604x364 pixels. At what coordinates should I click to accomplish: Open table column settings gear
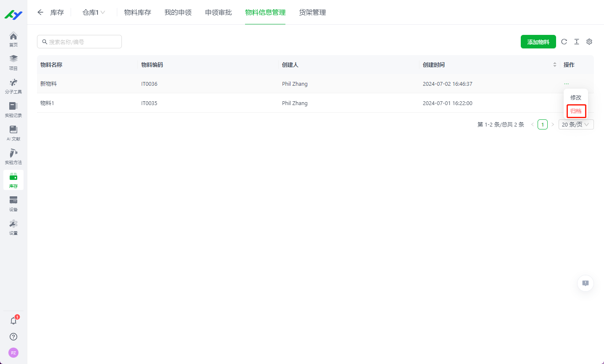pos(589,42)
